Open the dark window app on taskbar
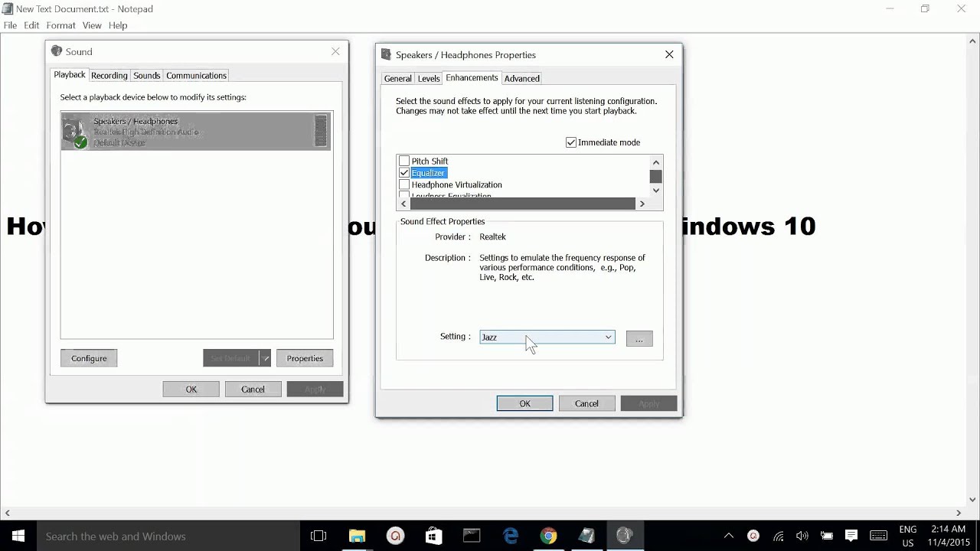Image resolution: width=980 pixels, height=551 pixels. click(472, 536)
